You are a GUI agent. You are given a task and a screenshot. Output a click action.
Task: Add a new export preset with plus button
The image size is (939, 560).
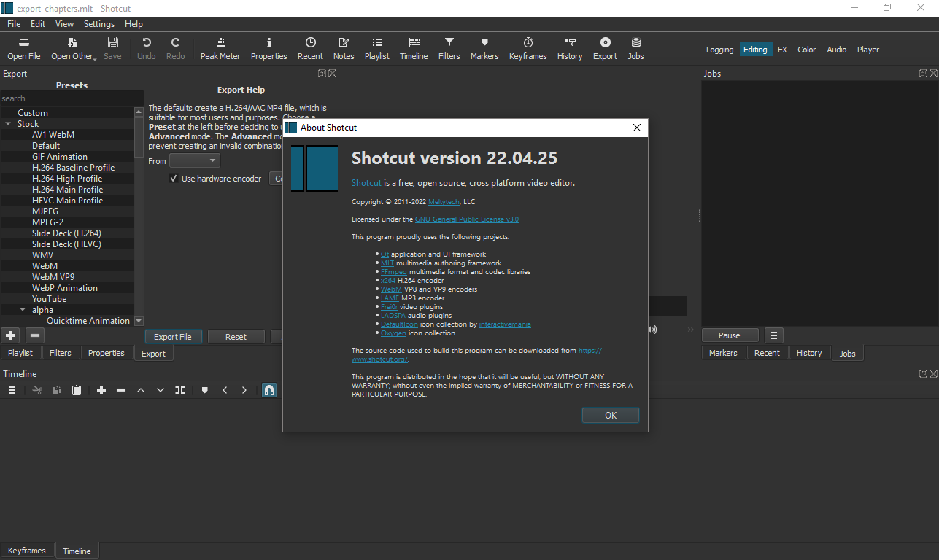click(10, 335)
